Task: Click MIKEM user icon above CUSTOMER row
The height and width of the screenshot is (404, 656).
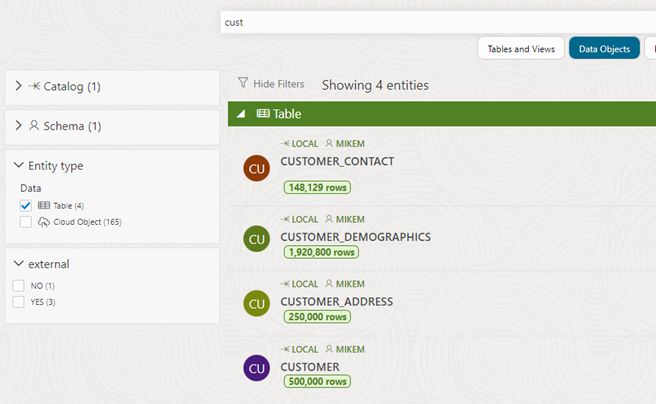Action: pyautogui.click(x=329, y=349)
